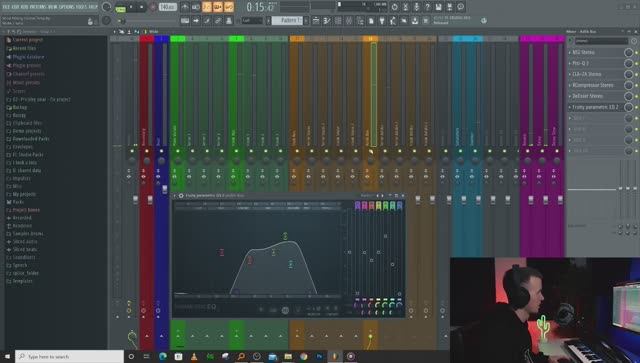640x363 pixels.
Task: Click the save project disk icon
Action: coord(438,7)
